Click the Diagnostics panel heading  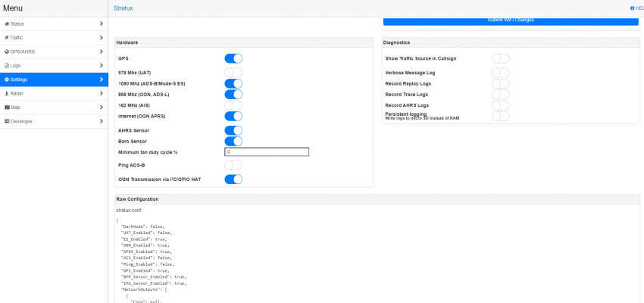396,42
